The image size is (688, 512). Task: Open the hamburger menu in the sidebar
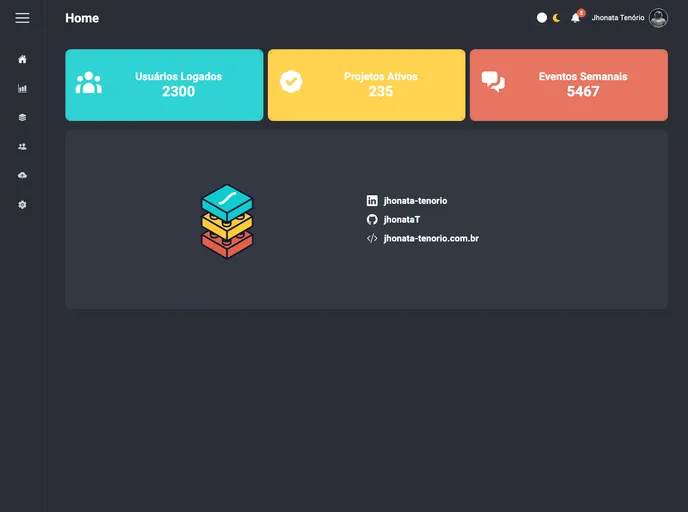click(22, 18)
